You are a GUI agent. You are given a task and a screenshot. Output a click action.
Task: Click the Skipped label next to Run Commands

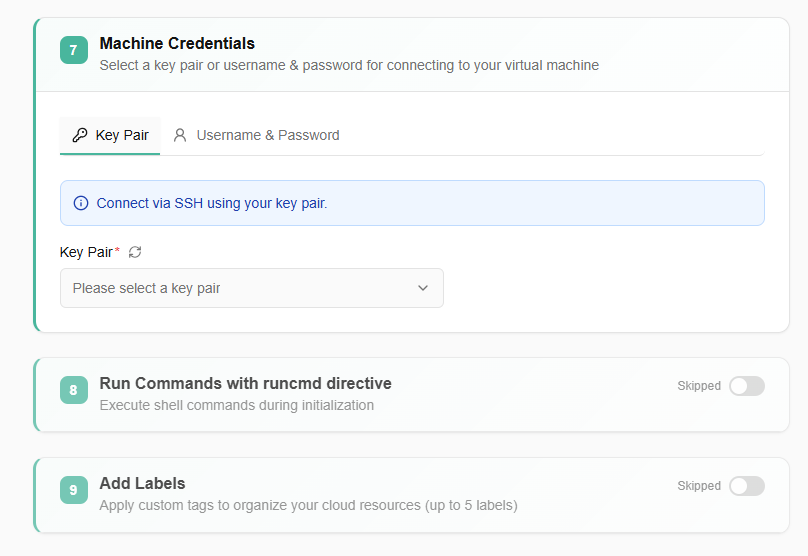pyautogui.click(x=698, y=386)
